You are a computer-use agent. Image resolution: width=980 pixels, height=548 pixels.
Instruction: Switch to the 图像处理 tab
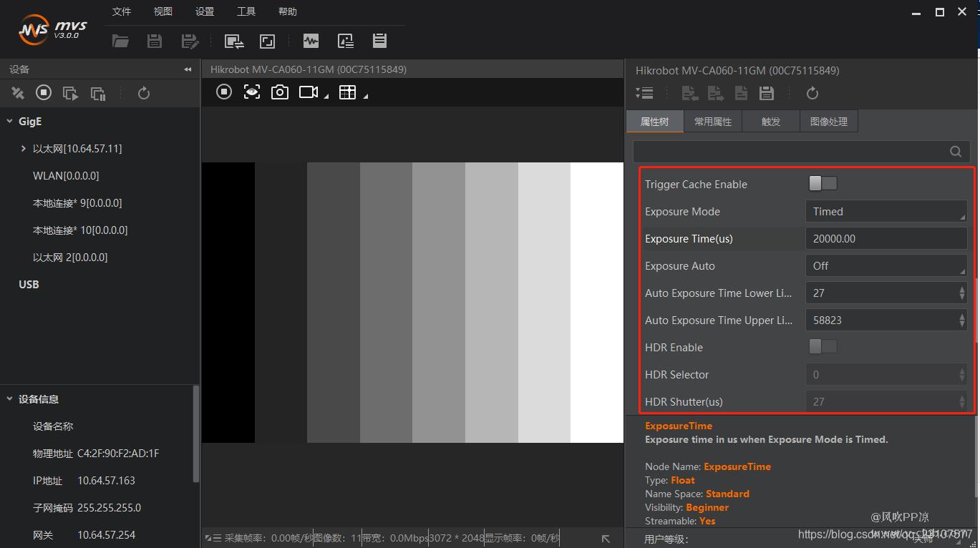[x=828, y=122]
